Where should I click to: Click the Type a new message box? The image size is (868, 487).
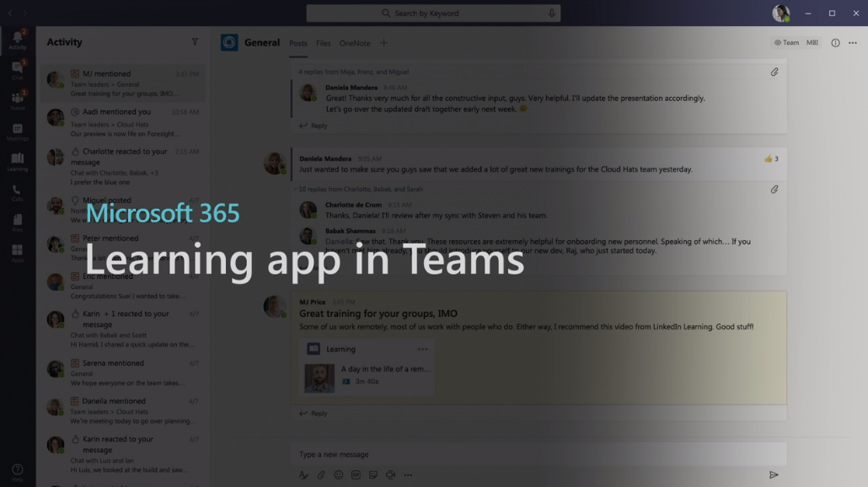[538, 454]
